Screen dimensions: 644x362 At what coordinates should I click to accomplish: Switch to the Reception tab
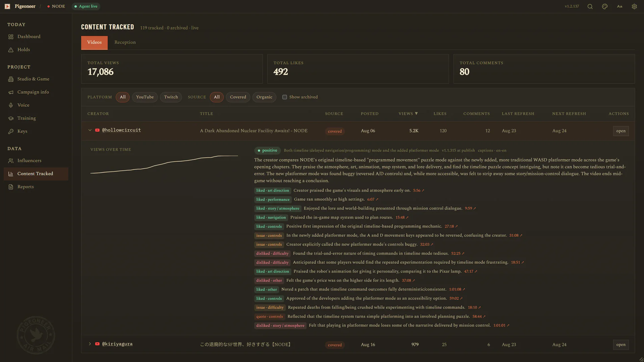pyautogui.click(x=125, y=43)
